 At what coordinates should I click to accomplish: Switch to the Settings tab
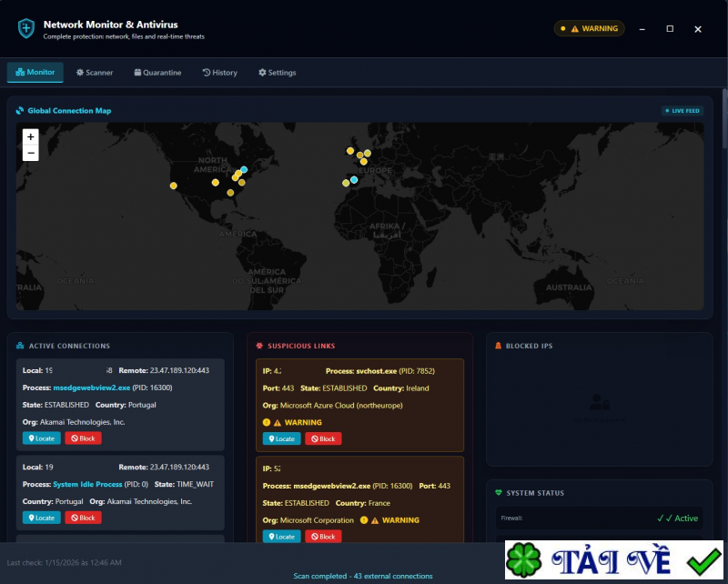277,72
